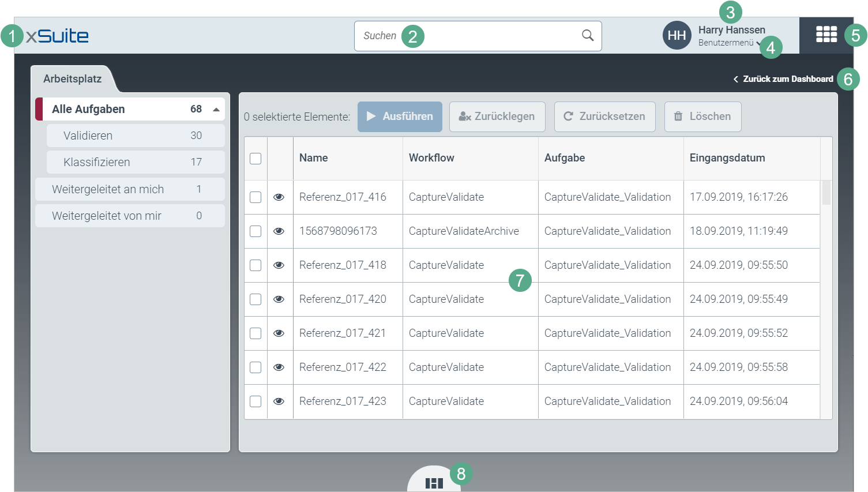Collapse the Alle Aufgaben group arrow
868x492 pixels.
point(216,110)
